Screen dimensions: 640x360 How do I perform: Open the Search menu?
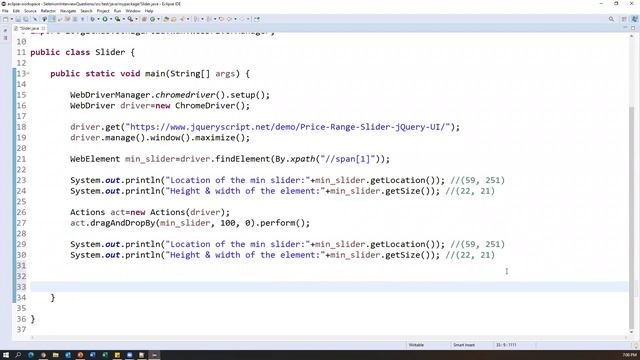point(86,11)
